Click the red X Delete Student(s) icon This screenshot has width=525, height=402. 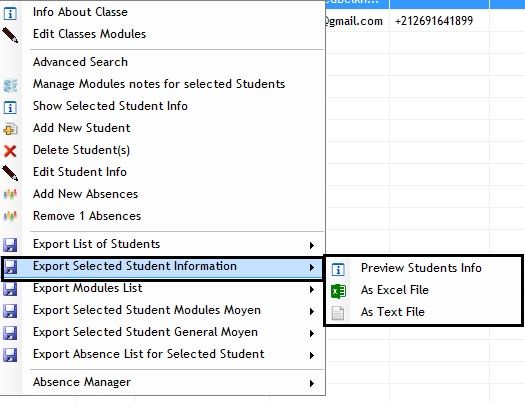coord(10,151)
